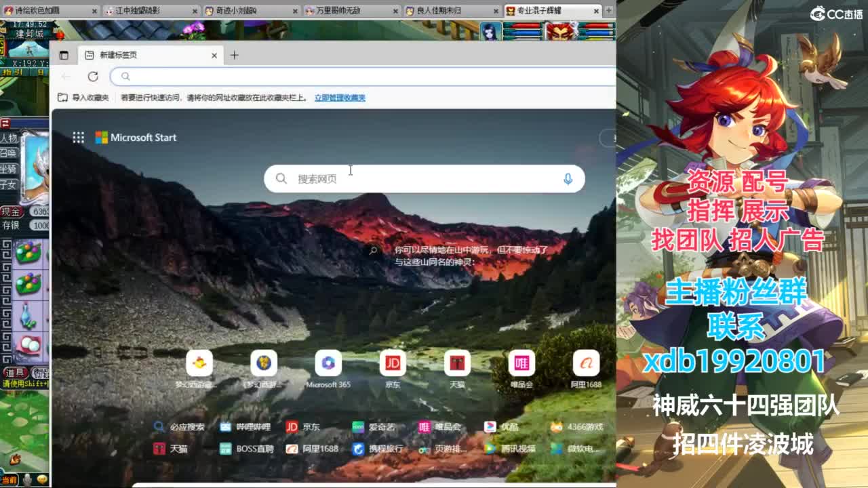Open a new tab with the plus button
868x488 pixels.
pyautogui.click(x=234, y=55)
